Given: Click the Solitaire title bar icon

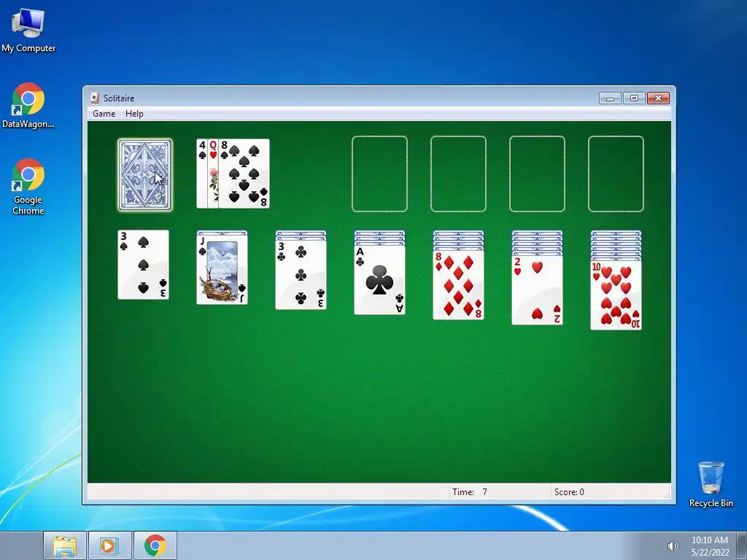Looking at the screenshot, I should (94, 98).
